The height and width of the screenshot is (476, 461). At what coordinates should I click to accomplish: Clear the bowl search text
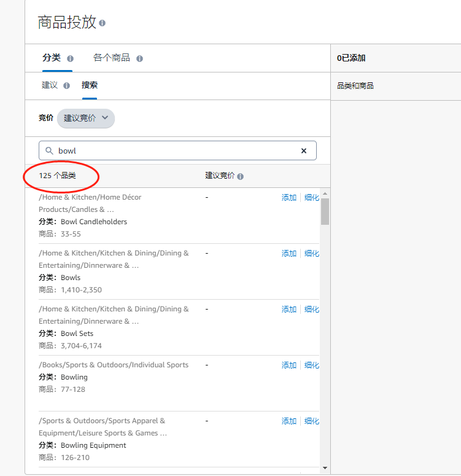(x=303, y=150)
